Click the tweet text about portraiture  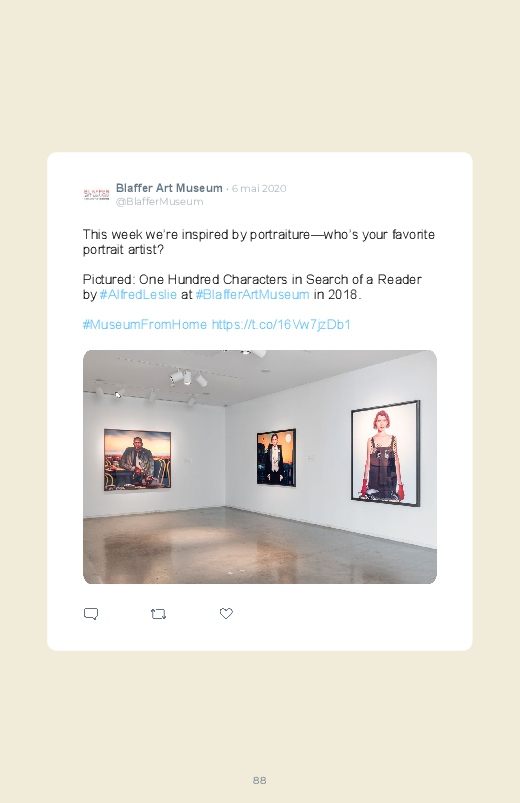(x=259, y=242)
